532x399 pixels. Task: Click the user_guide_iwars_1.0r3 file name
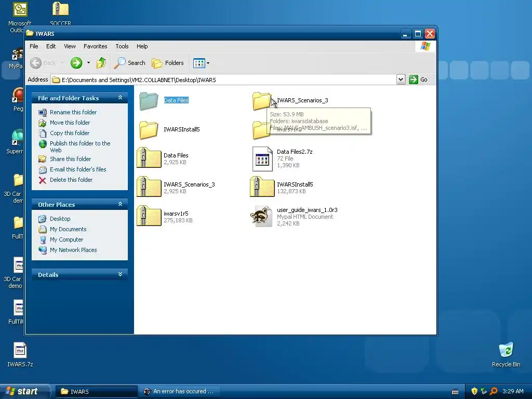tap(307, 210)
